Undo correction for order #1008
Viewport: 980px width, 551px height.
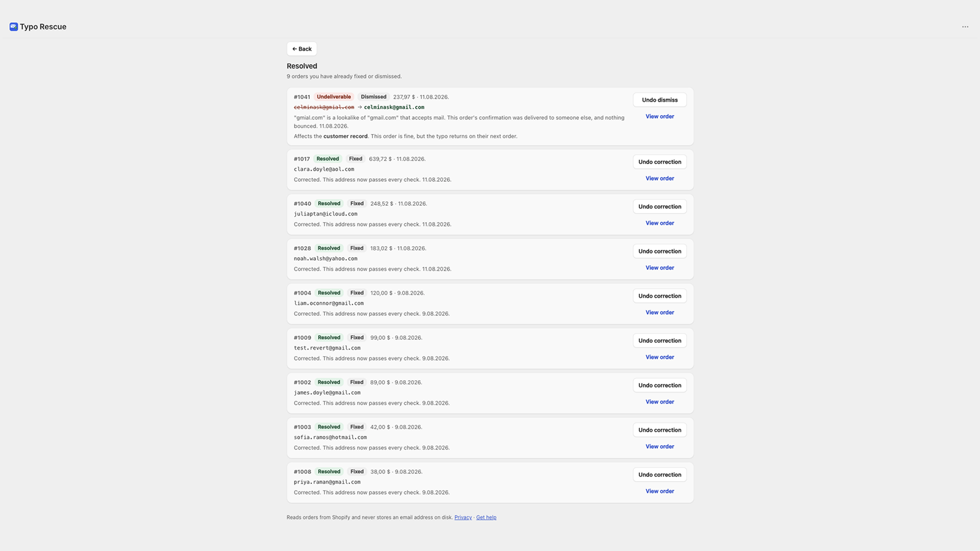(660, 474)
